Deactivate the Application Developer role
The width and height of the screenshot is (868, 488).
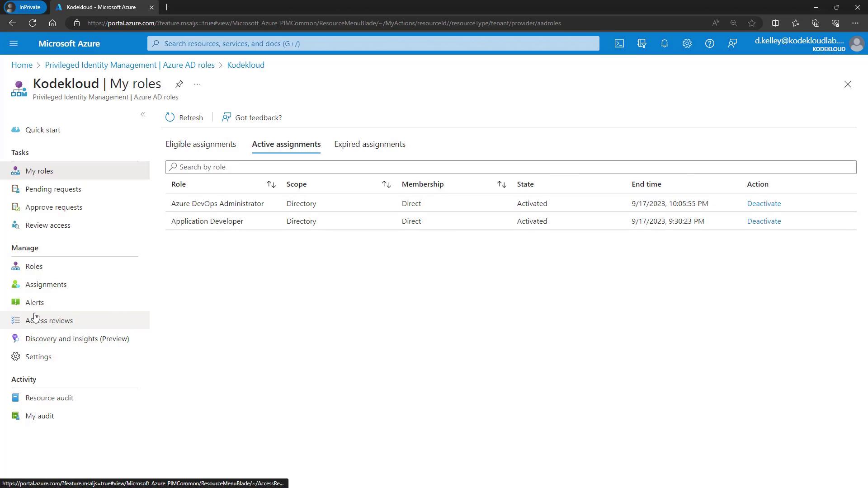click(x=764, y=221)
